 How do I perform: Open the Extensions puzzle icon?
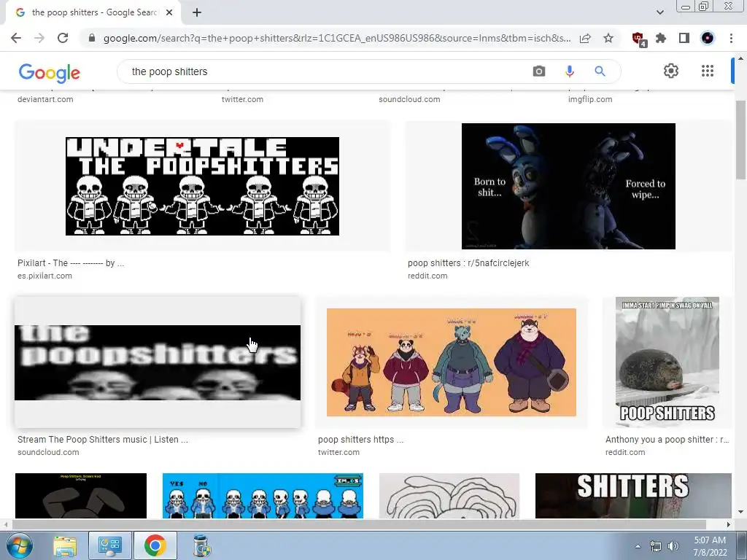click(661, 38)
